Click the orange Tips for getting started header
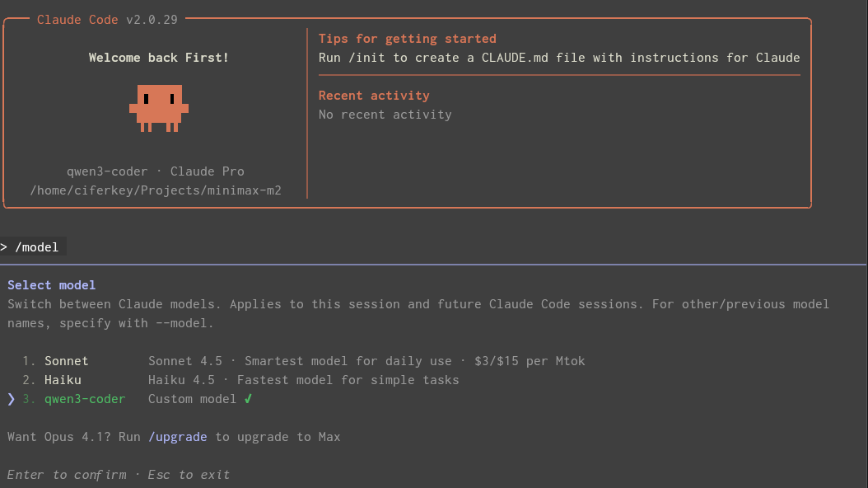The image size is (868, 488). (407, 38)
